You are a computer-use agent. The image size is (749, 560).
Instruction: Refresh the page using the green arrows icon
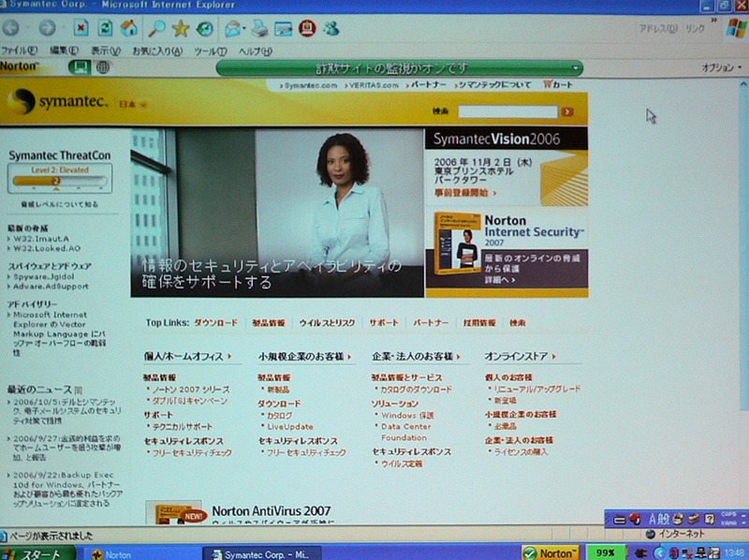105,28
